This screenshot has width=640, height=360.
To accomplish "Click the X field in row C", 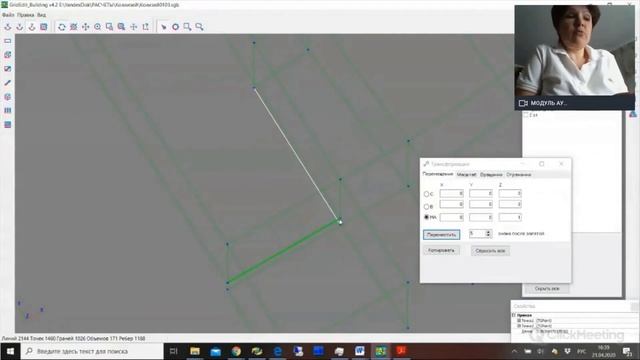I will point(451,193).
